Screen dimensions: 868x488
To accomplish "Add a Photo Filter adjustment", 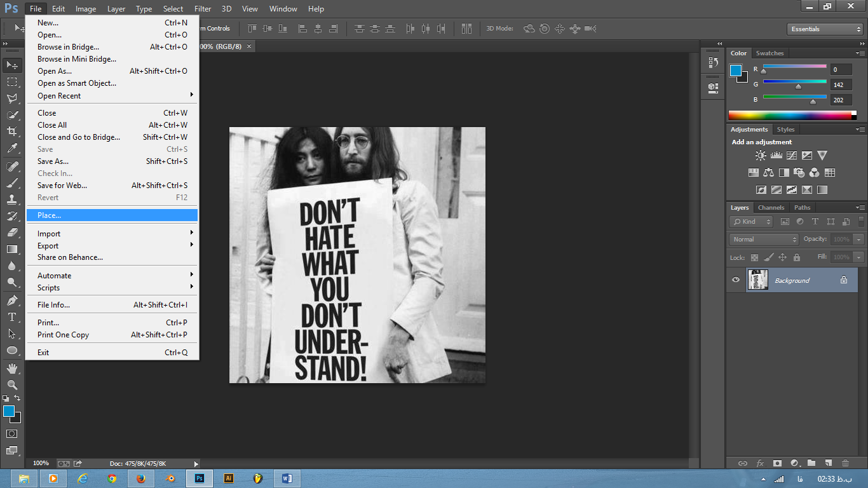I will pos(799,172).
